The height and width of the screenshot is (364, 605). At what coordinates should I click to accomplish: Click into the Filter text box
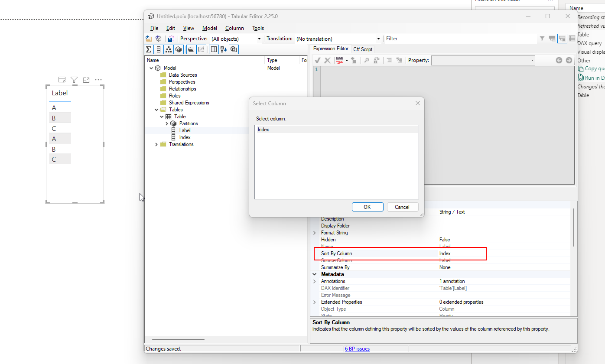click(x=460, y=39)
